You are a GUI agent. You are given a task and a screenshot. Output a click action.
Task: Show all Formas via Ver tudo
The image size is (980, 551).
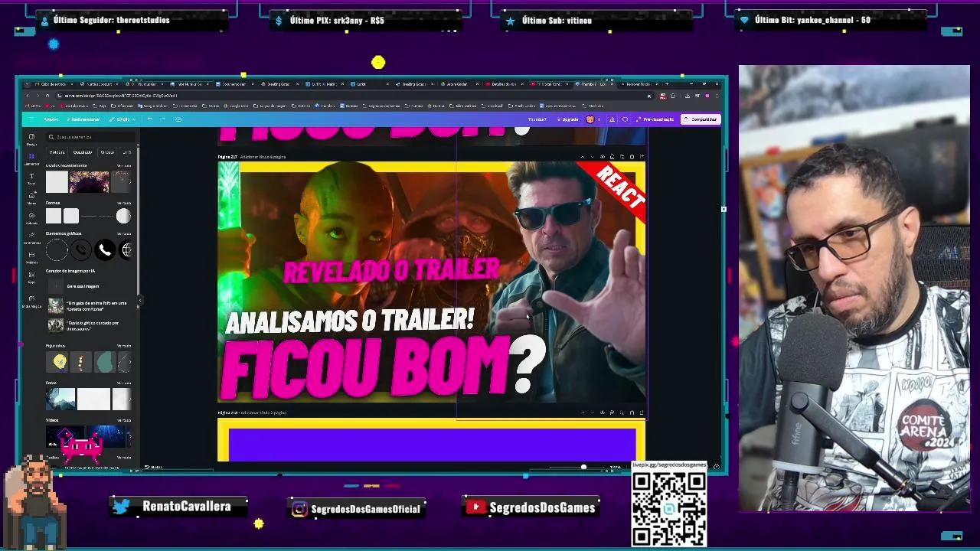point(124,203)
